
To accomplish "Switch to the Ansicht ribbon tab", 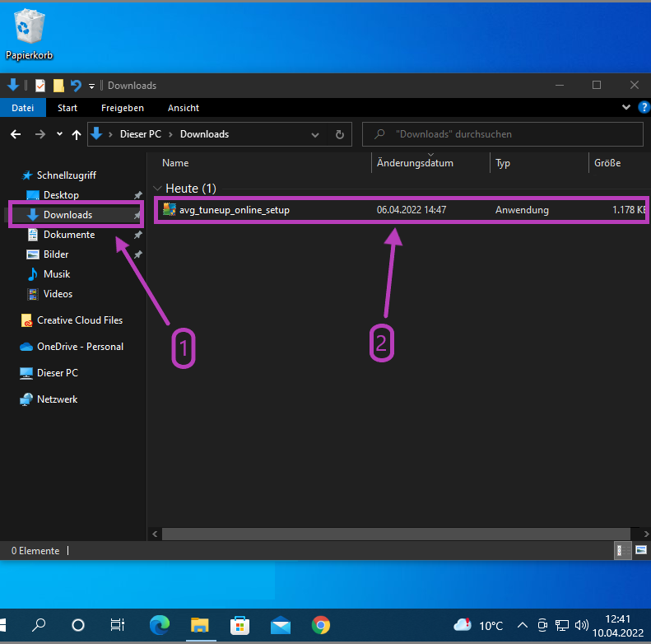I will tap(183, 108).
